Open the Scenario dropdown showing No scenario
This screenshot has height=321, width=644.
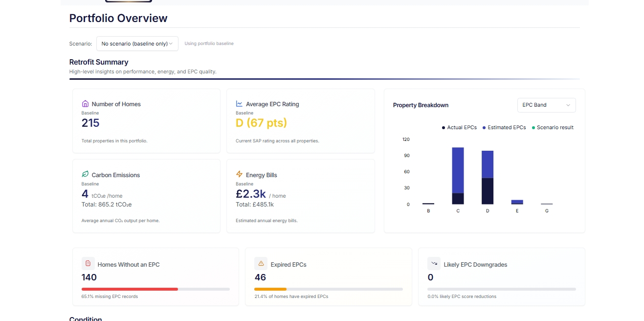pos(137,44)
